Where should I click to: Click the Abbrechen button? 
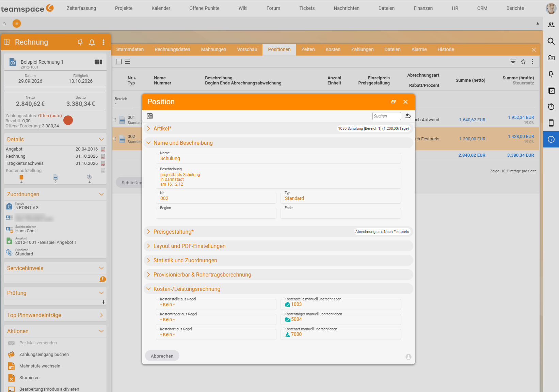[162, 356]
